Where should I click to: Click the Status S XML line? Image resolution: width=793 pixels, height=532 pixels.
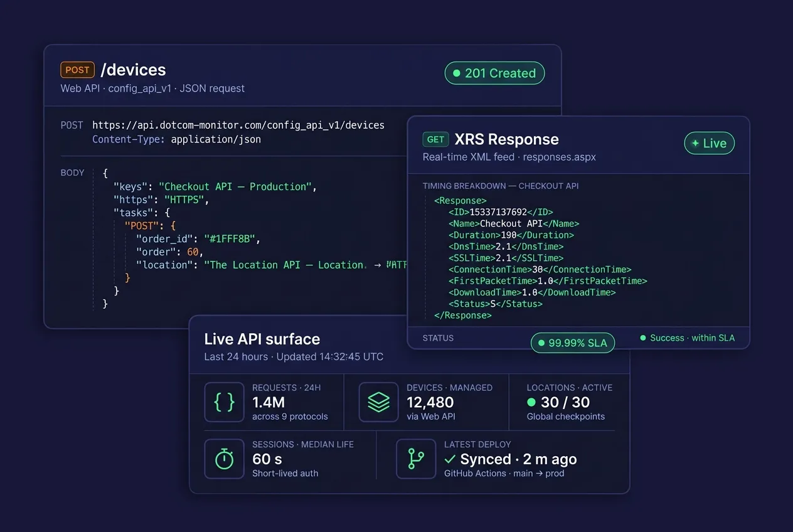click(495, 304)
